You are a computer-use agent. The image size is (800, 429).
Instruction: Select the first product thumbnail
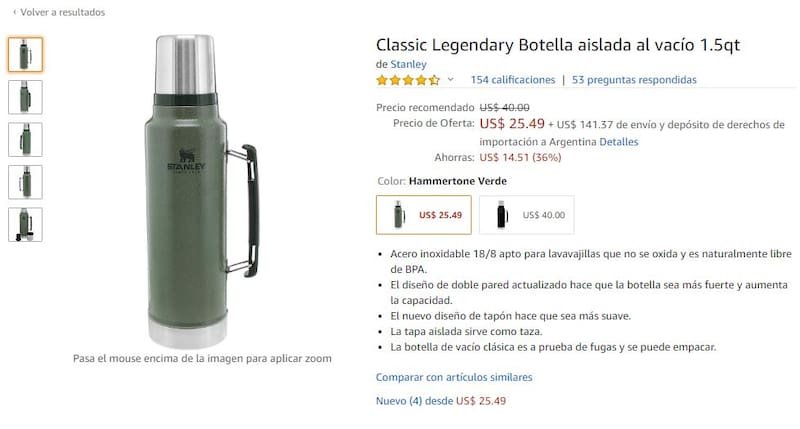[26, 55]
